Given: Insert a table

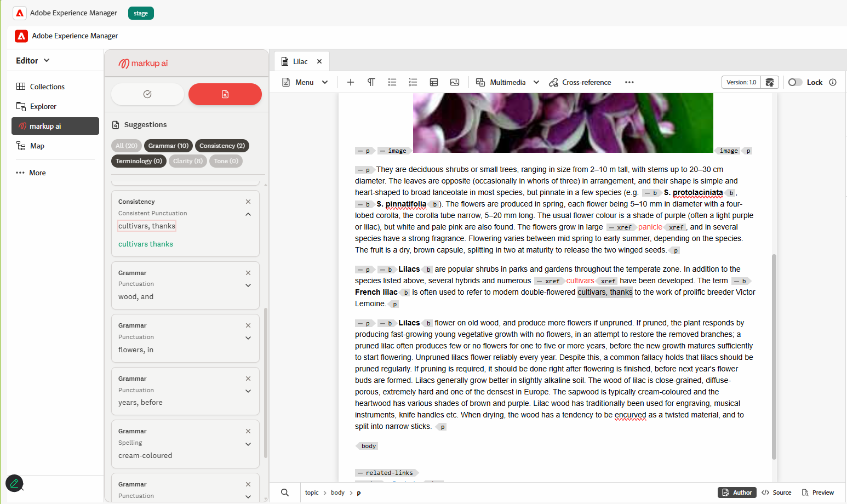Looking at the screenshot, I should (434, 82).
